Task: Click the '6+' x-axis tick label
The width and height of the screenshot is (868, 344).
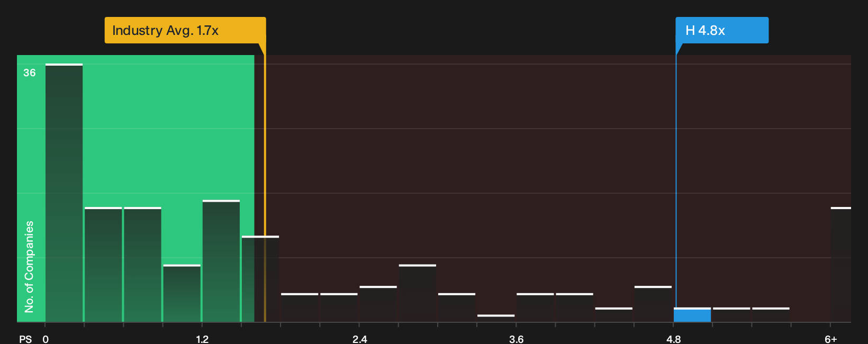Action: [x=831, y=339]
